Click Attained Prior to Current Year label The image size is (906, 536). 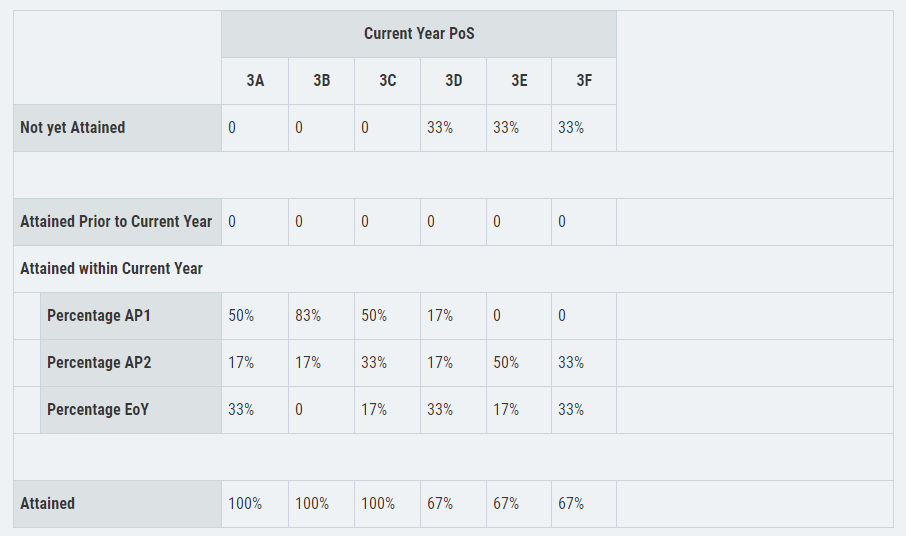[117, 222]
